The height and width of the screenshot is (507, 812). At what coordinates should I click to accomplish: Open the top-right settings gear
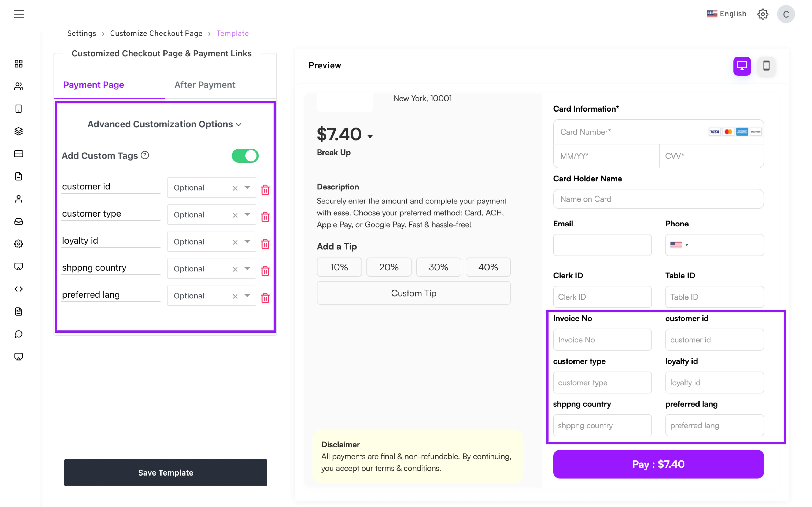pos(763,14)
